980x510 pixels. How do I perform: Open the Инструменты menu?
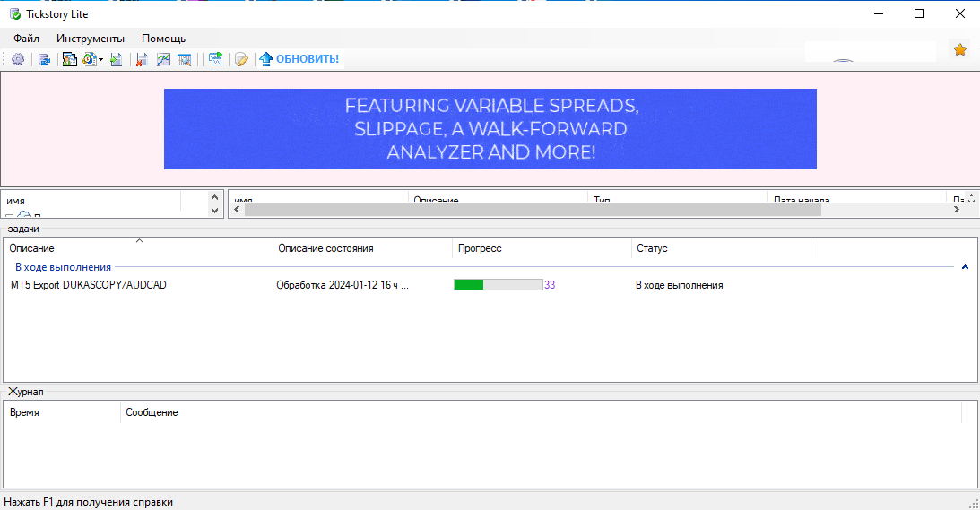tap(91, 39)
